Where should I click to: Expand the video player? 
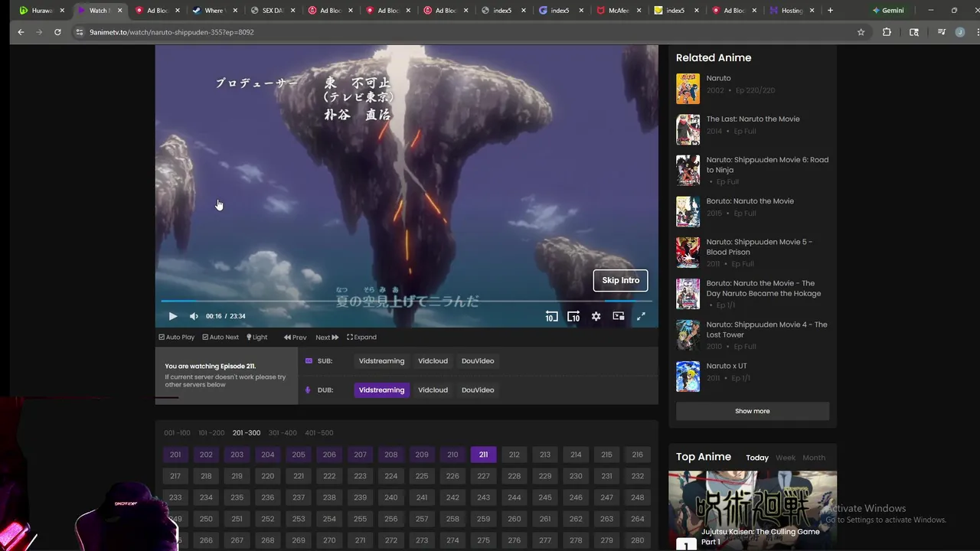click(361, 337)
